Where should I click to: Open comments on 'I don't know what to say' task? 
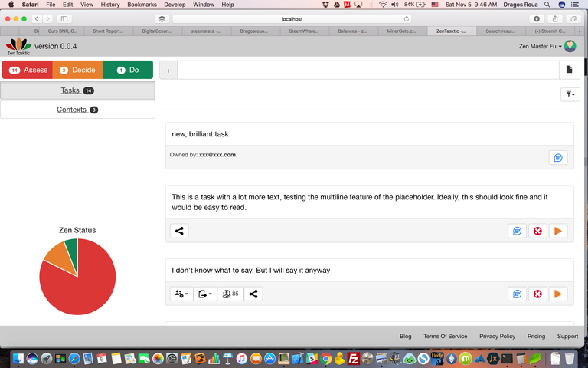517,294
